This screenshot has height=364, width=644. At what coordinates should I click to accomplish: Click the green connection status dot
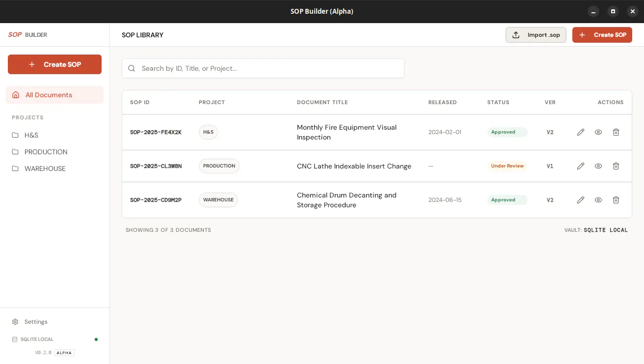tap(96, 339)
